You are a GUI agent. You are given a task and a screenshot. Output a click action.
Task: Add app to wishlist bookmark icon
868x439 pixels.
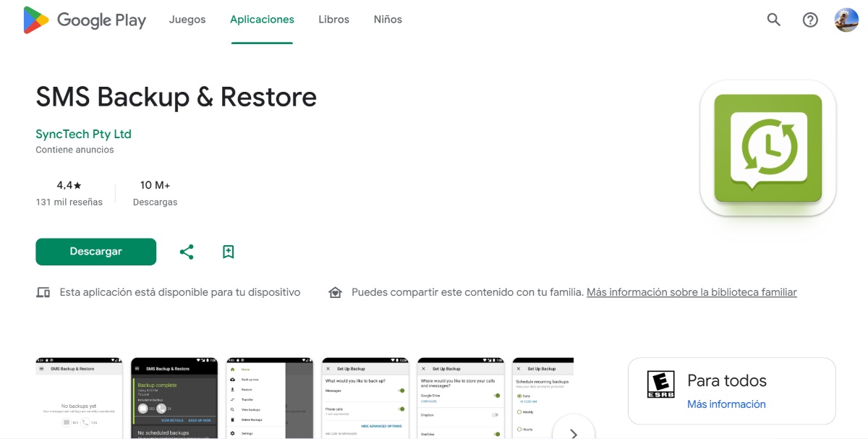tap(229, 252)
